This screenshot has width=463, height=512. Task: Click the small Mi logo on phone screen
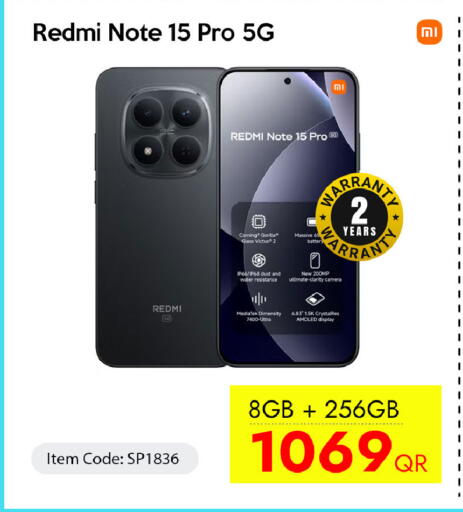339,87
